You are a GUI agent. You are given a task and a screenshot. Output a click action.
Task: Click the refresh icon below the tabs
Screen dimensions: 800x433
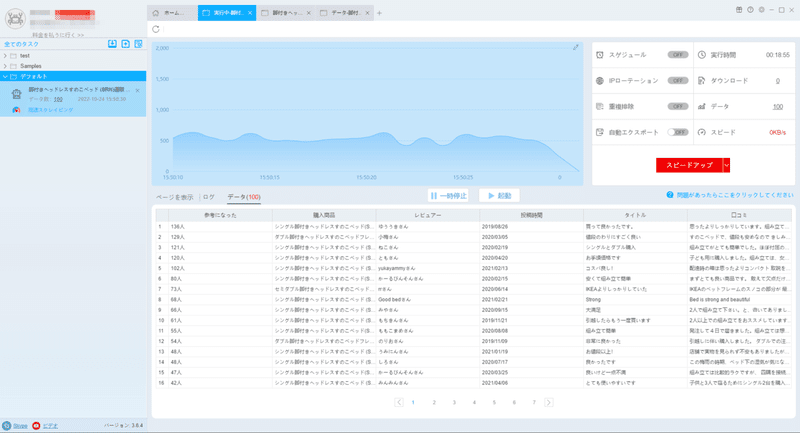(156, 30)
